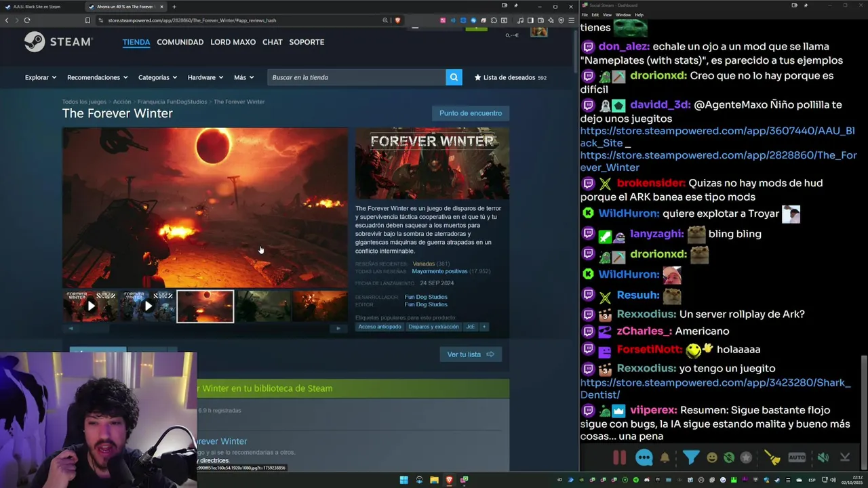
Task: Click the Ver tu lista button
Action: tap(471, 354)
